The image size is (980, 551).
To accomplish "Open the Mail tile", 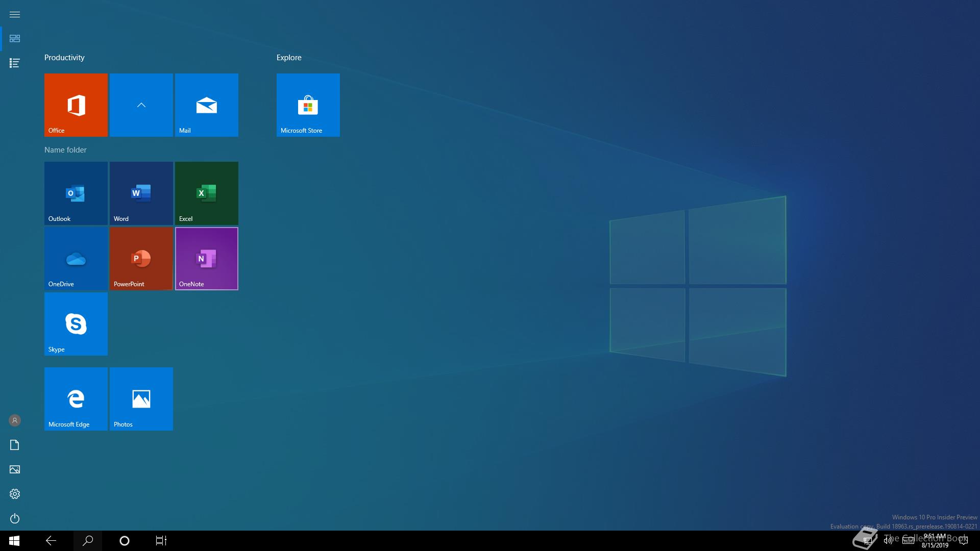I will click(206, 105).
